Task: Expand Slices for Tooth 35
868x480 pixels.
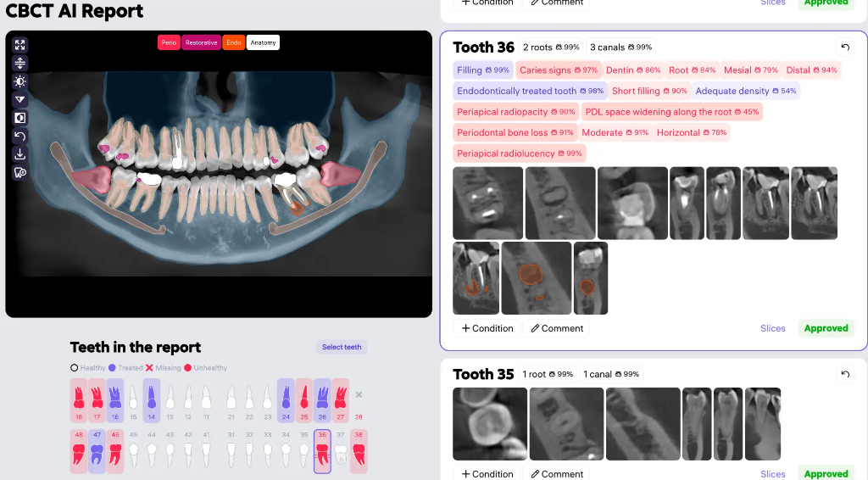Action: coord(772,474)
